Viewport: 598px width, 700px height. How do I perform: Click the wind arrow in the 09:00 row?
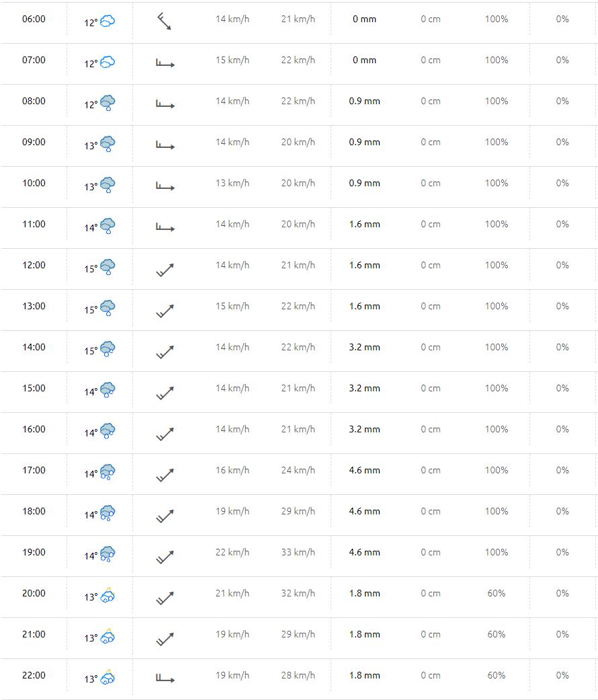(165, 145)
